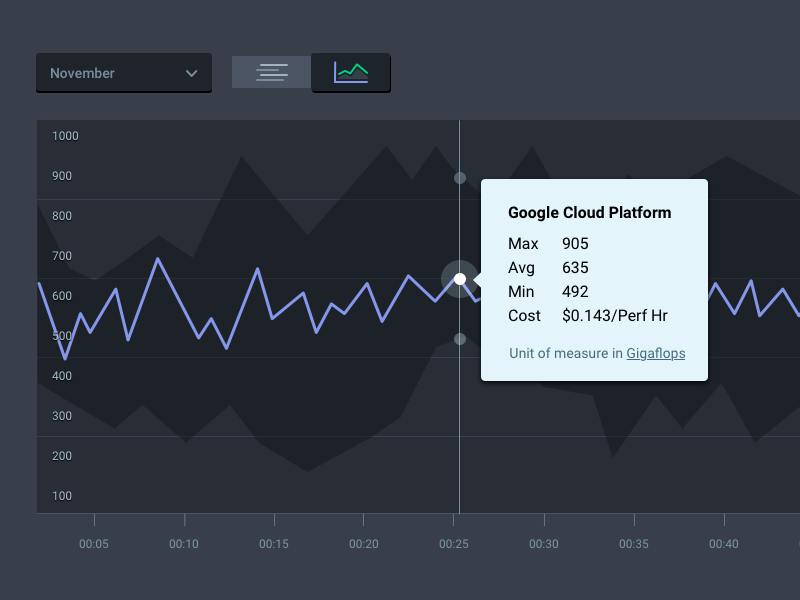The height and width of the screenshot is (600, 800).
Task: Select the 00:40 time axis label
Action: coord(724,544)
